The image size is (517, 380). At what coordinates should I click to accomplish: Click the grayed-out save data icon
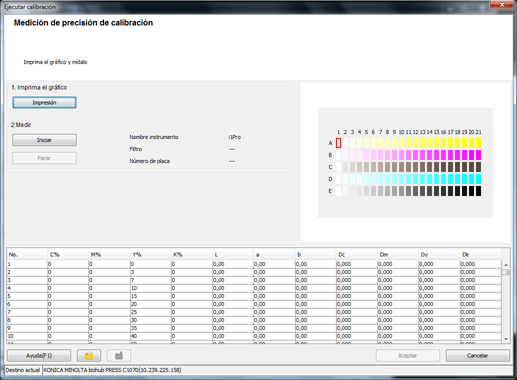[119, 356]
